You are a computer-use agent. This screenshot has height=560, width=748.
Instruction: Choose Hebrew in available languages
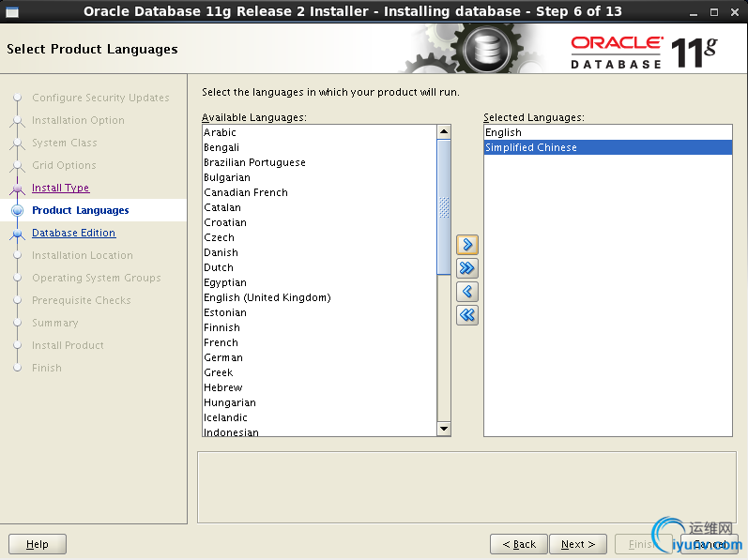[319, 388]
